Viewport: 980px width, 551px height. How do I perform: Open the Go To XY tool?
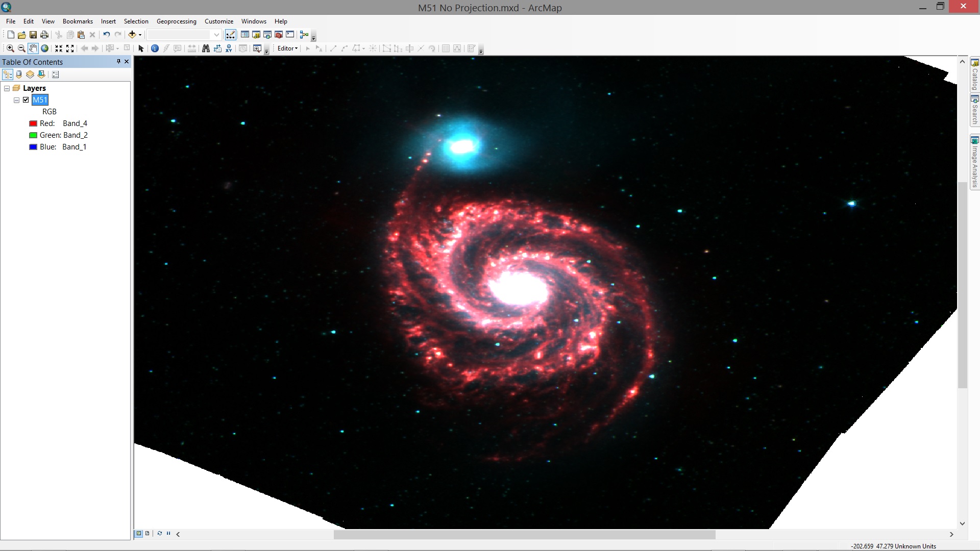(x=229, y=48)
